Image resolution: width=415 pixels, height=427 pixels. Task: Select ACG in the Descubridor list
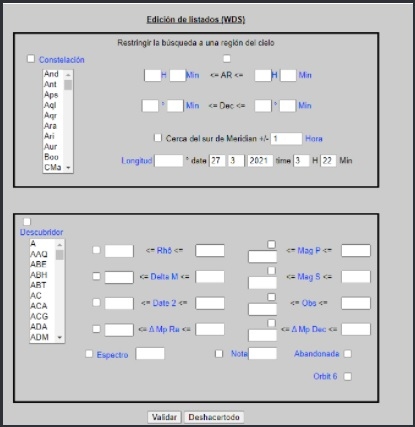pyautogui.click(x=39, y=316)
